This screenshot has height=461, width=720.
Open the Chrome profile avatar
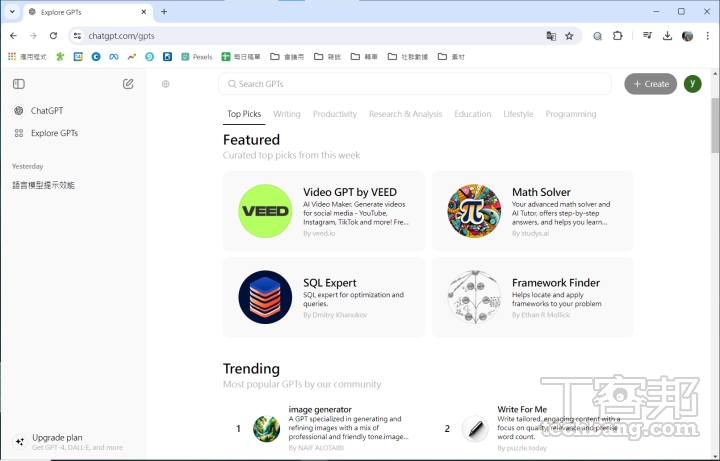coord(687,36)
